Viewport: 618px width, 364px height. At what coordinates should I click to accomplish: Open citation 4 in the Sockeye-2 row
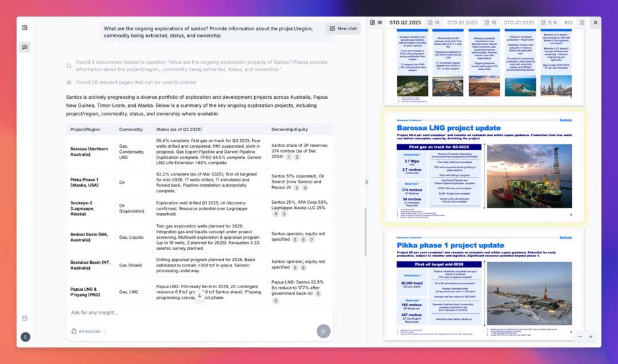pos(275,214)
